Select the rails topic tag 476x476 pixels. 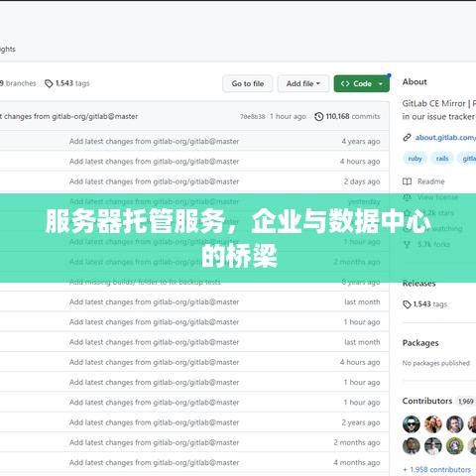pyautogui.click(x=442, y=159)
